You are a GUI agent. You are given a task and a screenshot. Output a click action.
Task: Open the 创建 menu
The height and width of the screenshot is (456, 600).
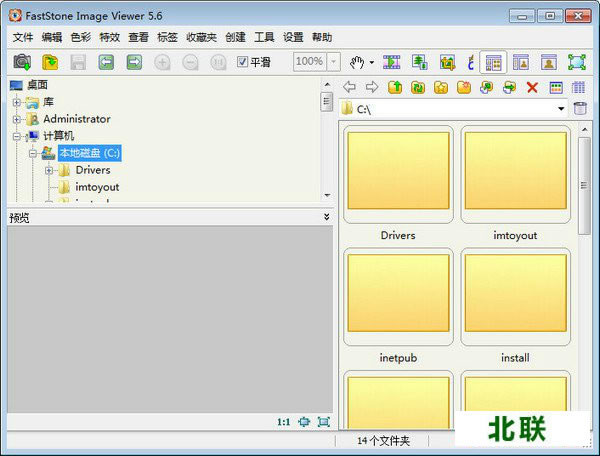235,37
